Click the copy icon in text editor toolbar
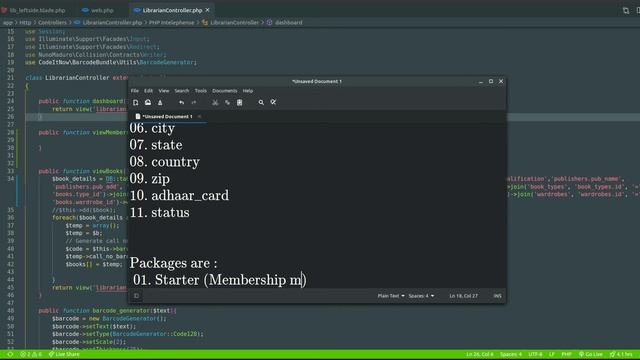This screenshot has height=360, width=640. coord(227,102)
